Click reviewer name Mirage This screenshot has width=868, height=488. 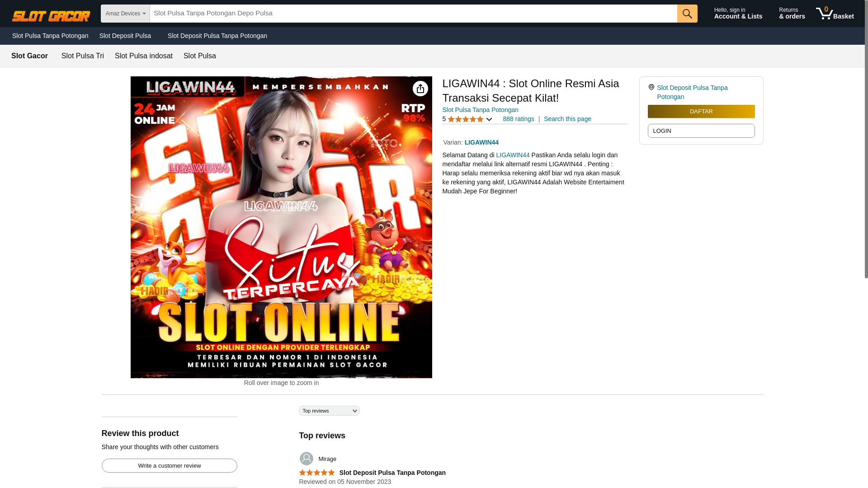pyautogui.click(x=327, y=459)
